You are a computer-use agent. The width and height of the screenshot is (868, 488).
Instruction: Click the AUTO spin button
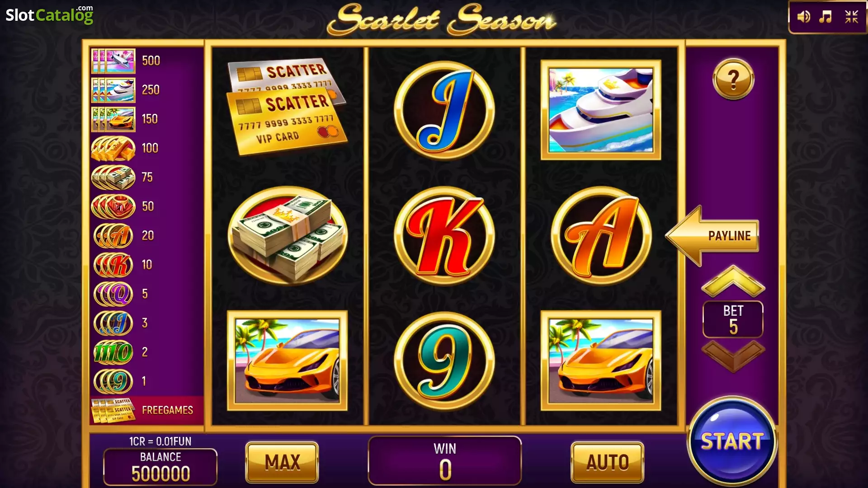point(607,462)
